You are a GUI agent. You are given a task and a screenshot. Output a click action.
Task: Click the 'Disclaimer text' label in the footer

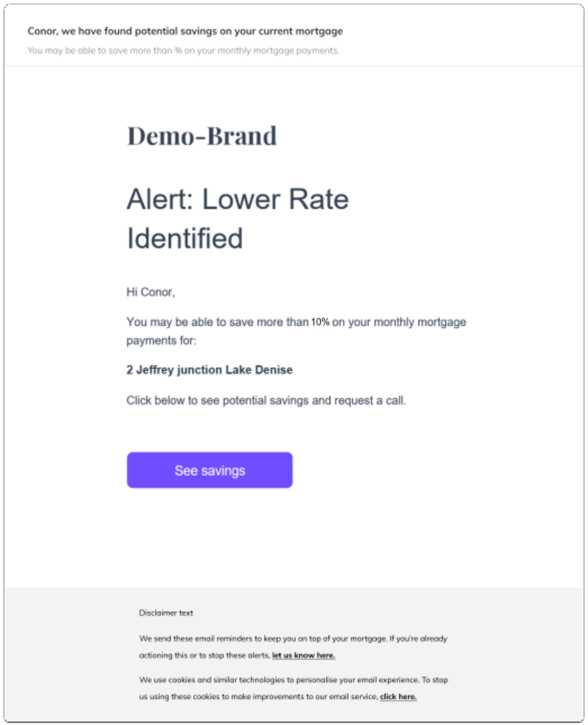click(x=166, y=613)
